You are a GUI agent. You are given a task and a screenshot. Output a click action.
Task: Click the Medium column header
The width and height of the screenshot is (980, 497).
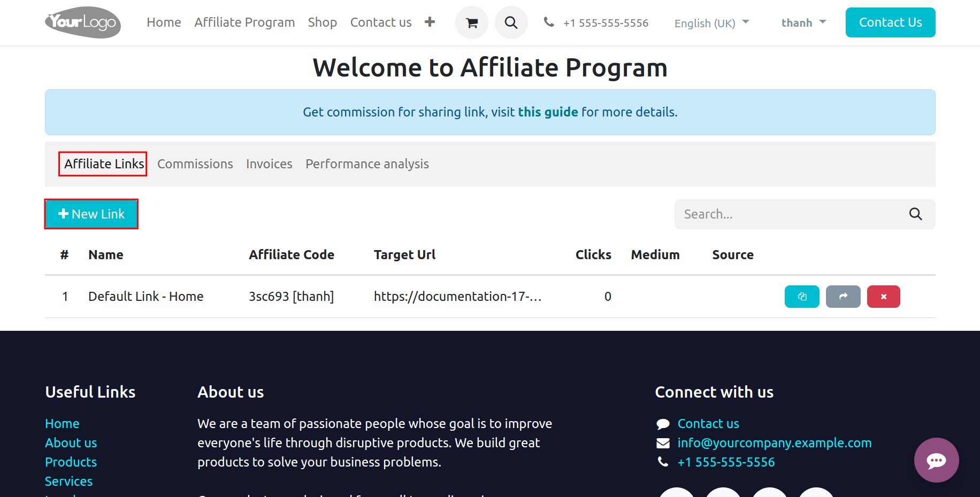tap(655, 255)
